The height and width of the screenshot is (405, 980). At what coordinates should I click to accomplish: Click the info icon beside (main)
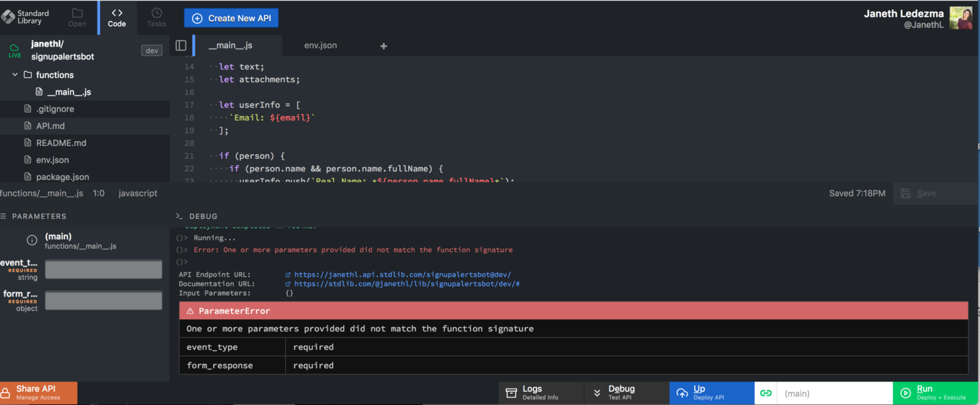32,240
